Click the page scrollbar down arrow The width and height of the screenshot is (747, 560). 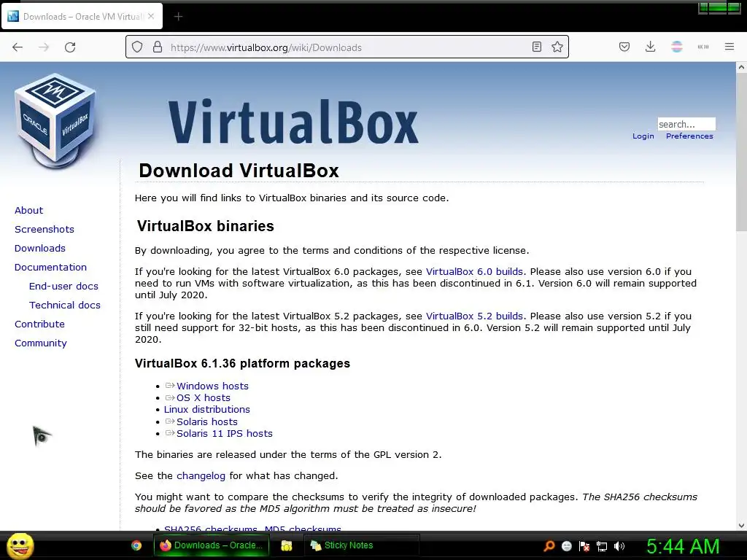[741, 526]
